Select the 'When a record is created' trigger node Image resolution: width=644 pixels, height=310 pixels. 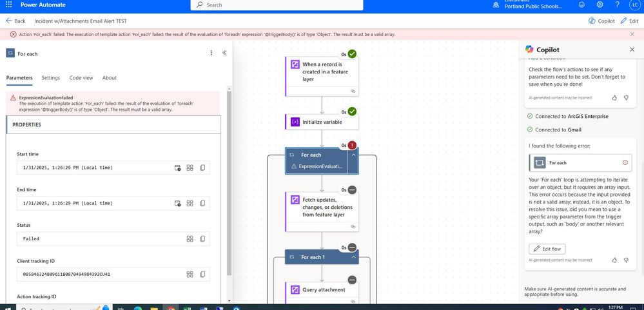pos(322,76)
